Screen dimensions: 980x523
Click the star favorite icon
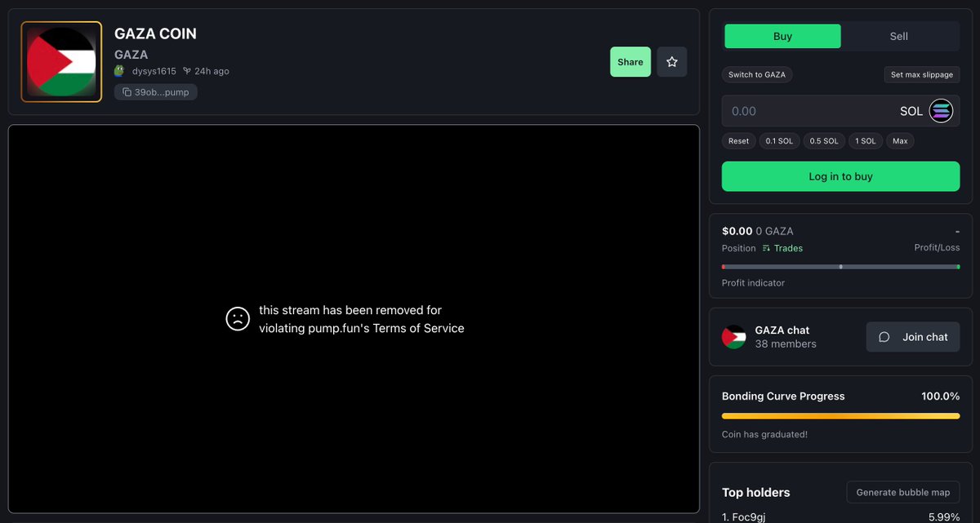(671, 62)
